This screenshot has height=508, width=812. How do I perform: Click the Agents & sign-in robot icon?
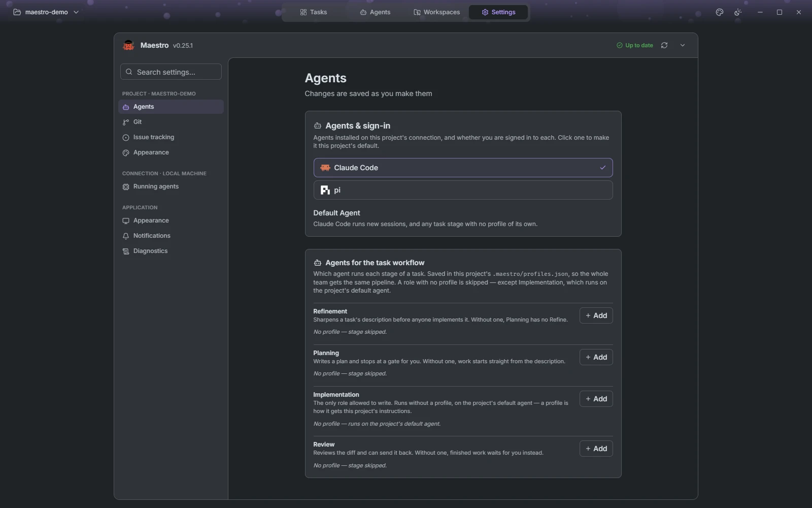point(318,125)
